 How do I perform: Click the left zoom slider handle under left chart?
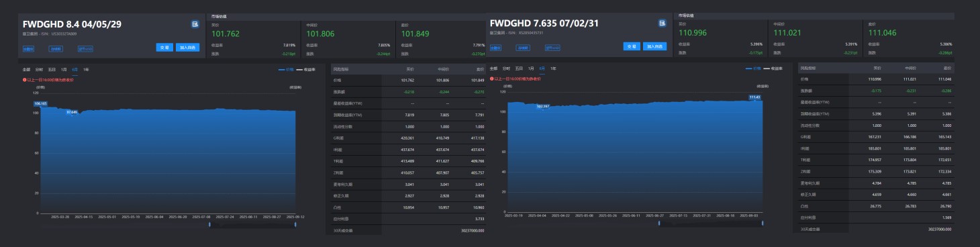tap(210, 225)
